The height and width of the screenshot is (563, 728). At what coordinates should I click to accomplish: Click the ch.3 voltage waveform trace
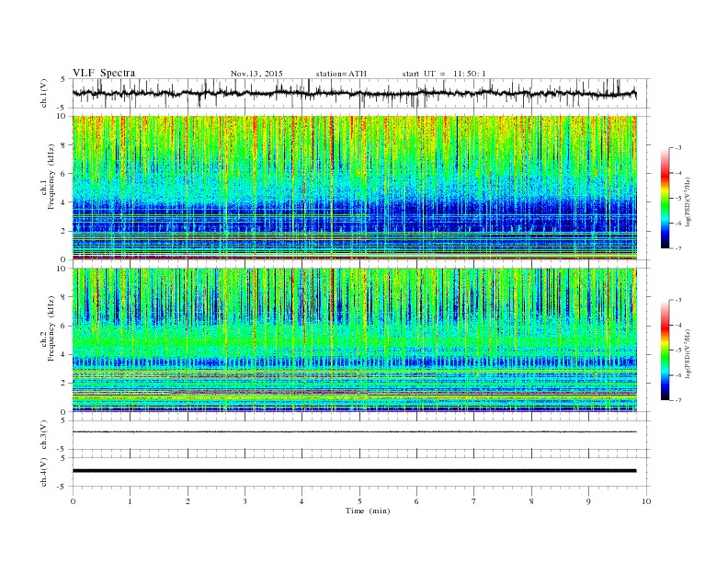[354, 431]
